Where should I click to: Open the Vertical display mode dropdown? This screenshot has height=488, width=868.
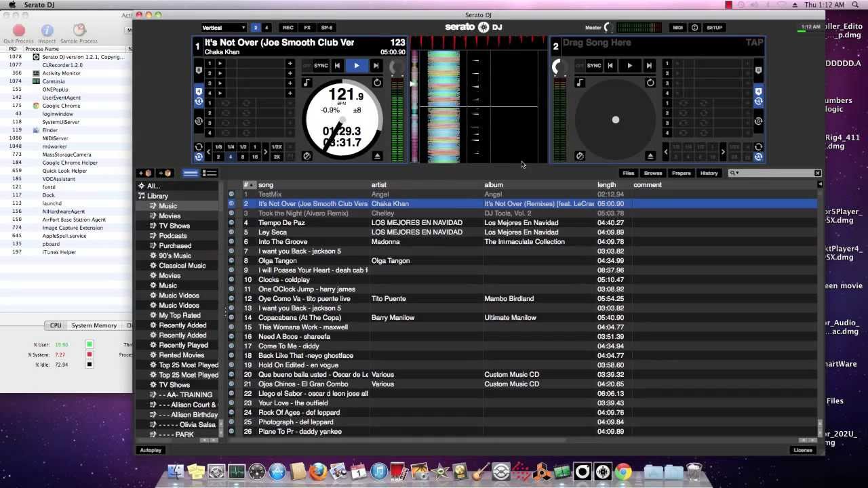pyautogui.click(x=224, y=28)
